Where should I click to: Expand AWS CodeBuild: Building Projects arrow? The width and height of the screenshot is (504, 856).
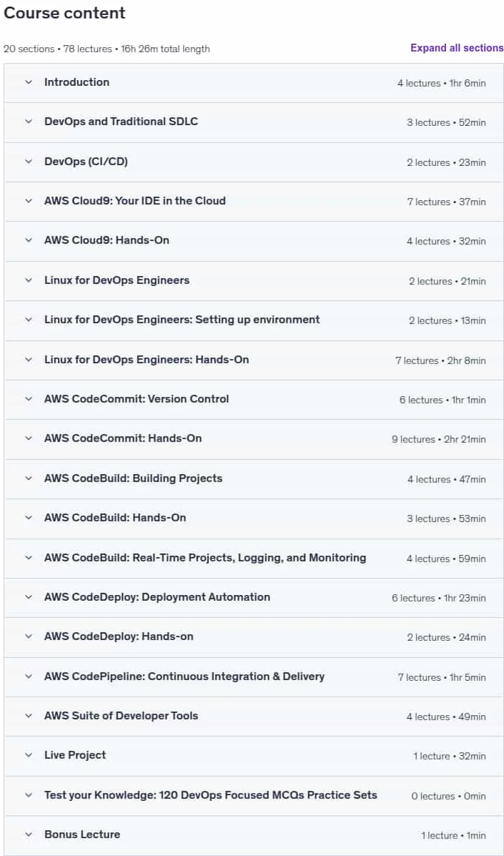29,478
